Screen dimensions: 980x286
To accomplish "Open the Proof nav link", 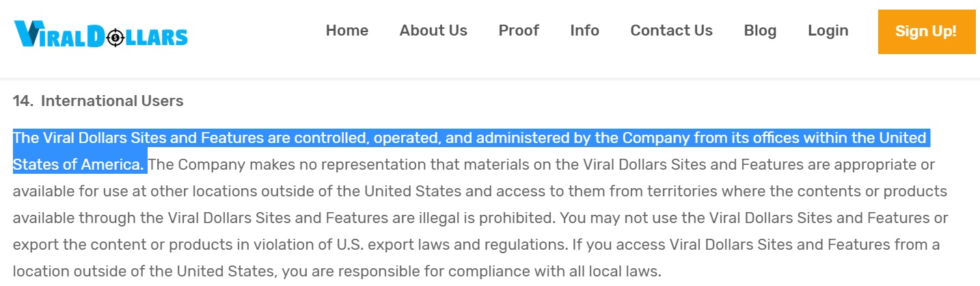I will tap(519, 31).
